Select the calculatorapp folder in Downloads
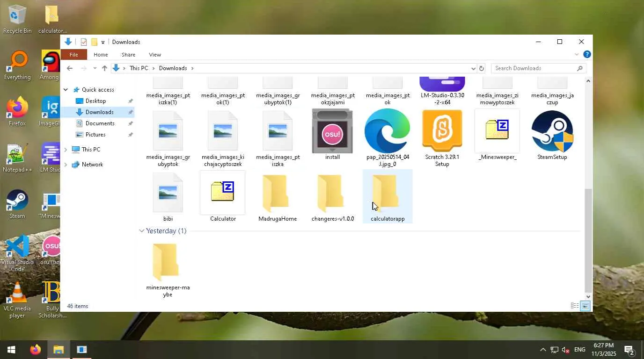 [x=388, y=196]
